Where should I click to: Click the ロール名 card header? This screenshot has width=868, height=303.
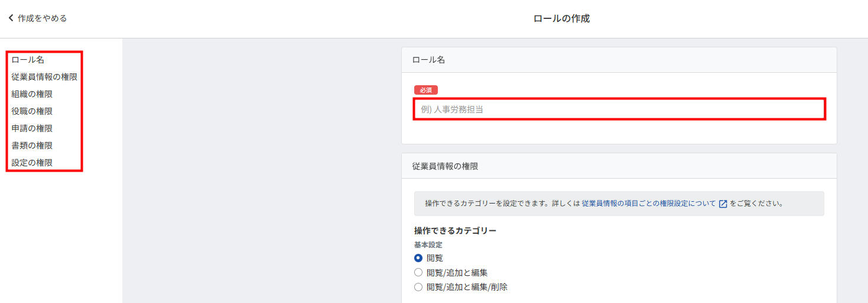pos(619,60)
